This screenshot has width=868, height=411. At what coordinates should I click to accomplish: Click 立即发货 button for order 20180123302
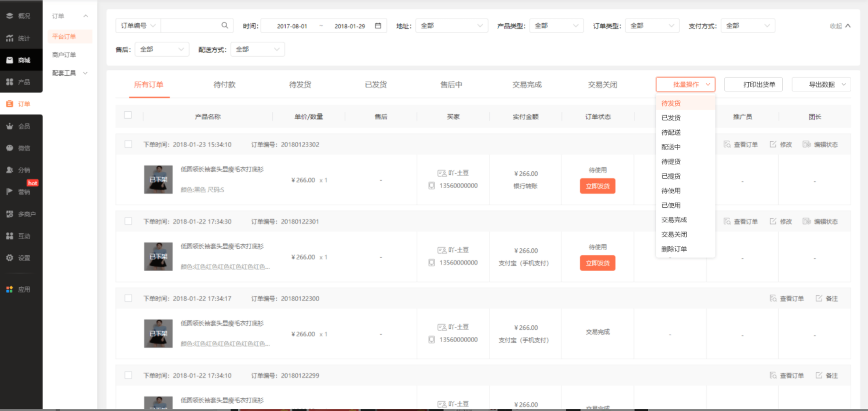597,186
